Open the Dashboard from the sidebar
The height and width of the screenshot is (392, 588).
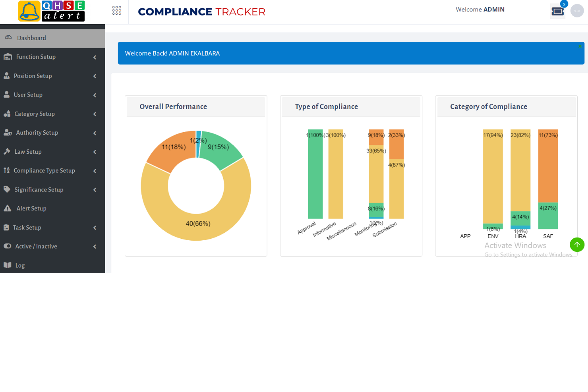pyautogui.click(x=32, y=38)
